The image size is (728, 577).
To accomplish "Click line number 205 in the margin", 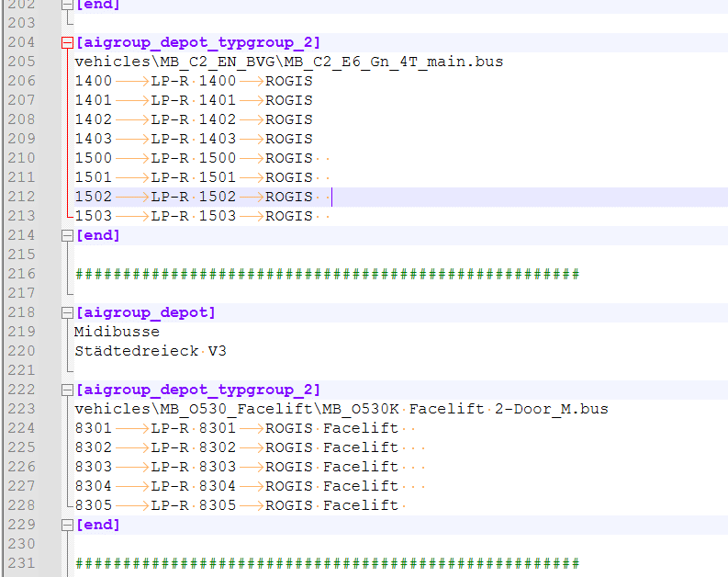I will pyautogui.click(x=20, y=62).
